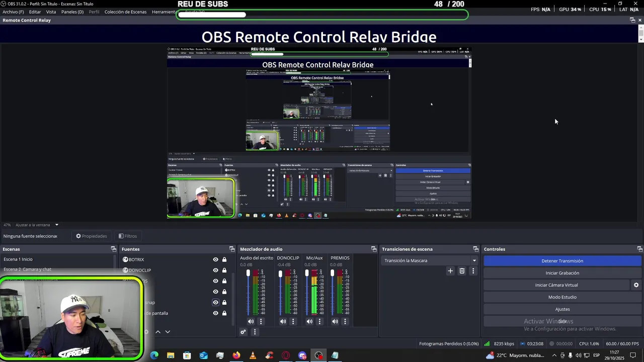Switch to OBS Studio taskbar icon

tap(318, 355)
